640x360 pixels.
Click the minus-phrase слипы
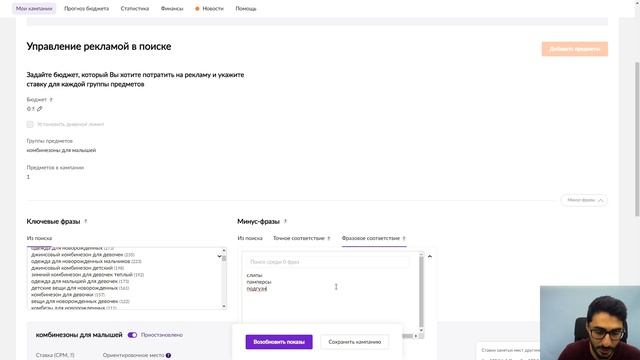coord(254,275)
